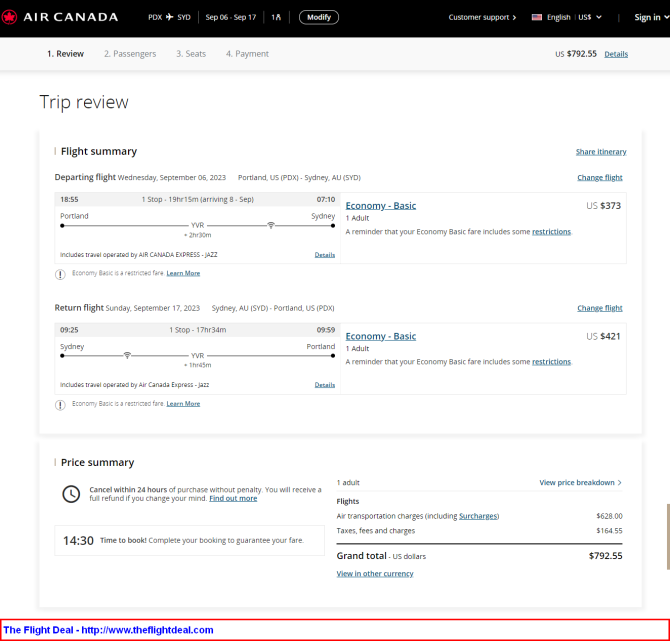Click the US $373 departing fare price

pos(603,206)
